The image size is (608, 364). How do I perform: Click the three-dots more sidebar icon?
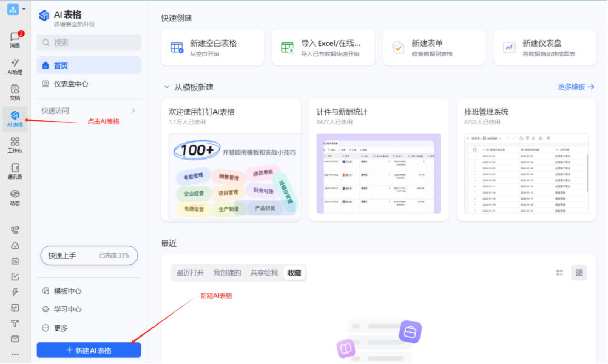pos(15,354)
